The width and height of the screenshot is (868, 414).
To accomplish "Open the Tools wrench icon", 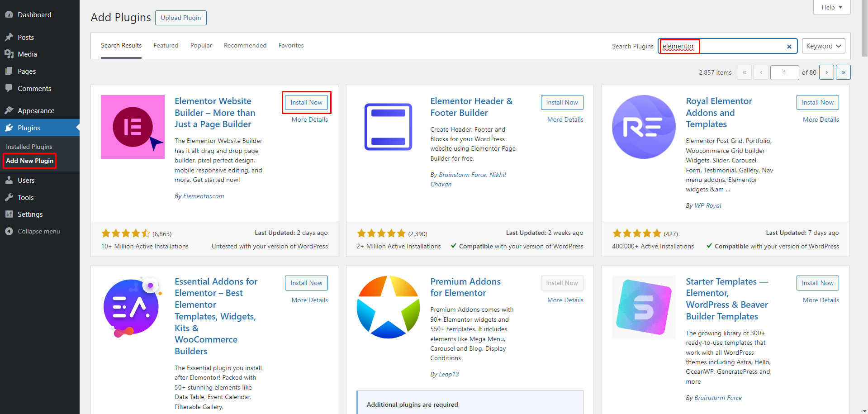I will click(x=9, y=197).
